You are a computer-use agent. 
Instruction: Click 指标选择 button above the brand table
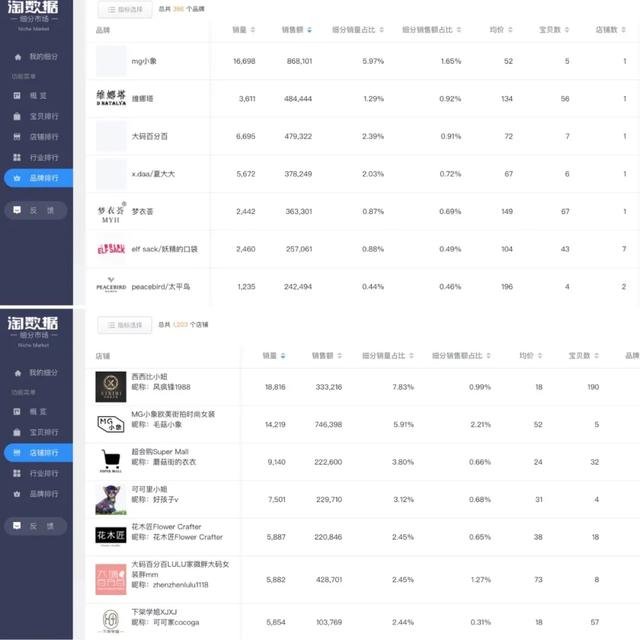(125, 9)
